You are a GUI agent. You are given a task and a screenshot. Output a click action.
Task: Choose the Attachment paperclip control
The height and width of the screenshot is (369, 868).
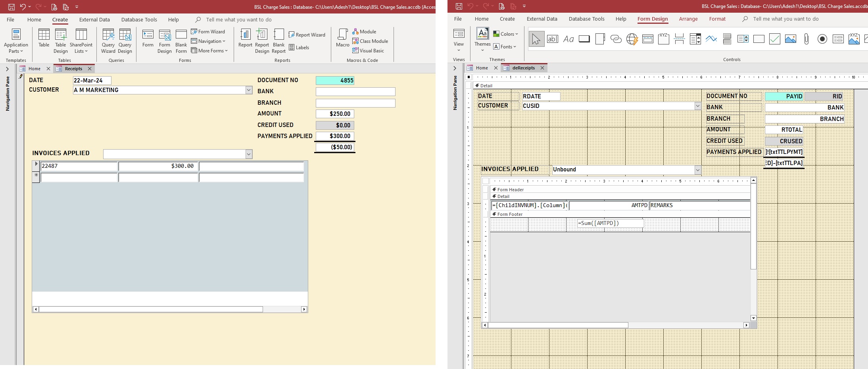tap(806, 39)
